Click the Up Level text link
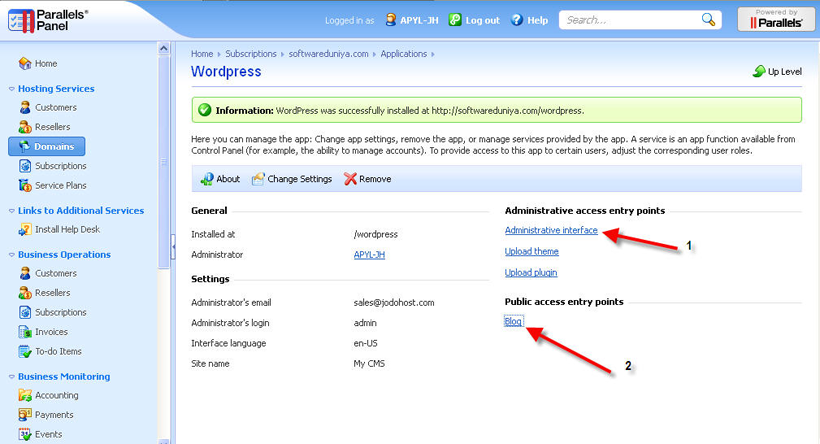The width and height of the screenshot is (820, 444). (x=784, y=72)
